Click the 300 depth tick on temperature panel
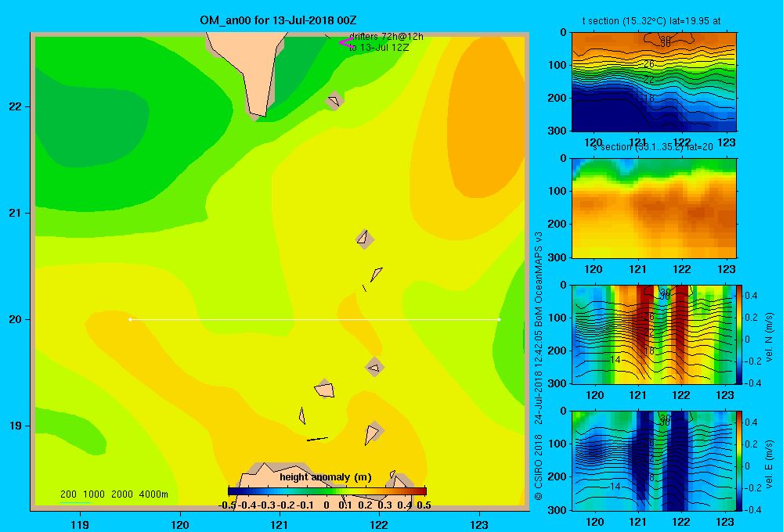 tap(557, 131)
